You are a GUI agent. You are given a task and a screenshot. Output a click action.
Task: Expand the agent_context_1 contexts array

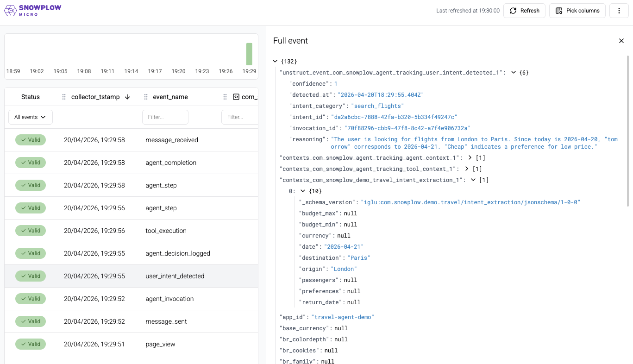point(470,158)
